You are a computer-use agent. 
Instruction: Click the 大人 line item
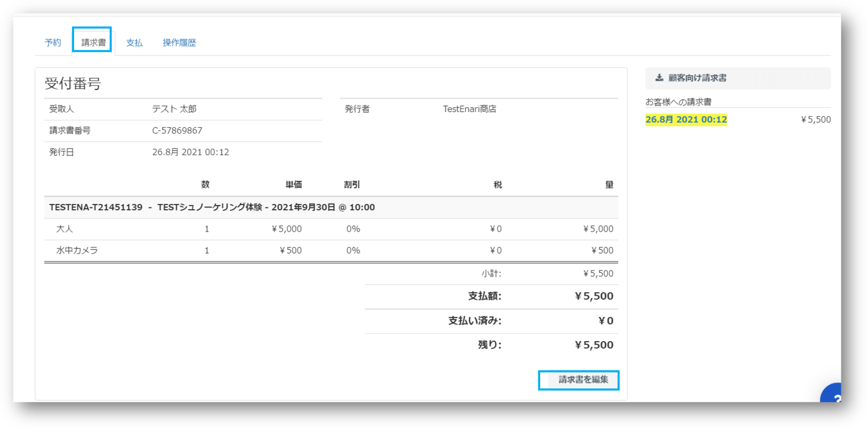click(x=64, y=229)
